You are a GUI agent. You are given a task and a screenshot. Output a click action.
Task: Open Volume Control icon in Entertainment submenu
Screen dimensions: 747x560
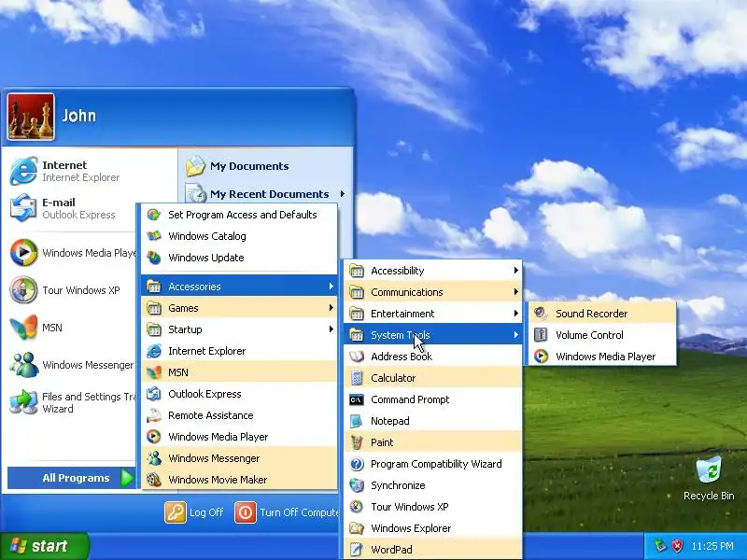[541, 335]
